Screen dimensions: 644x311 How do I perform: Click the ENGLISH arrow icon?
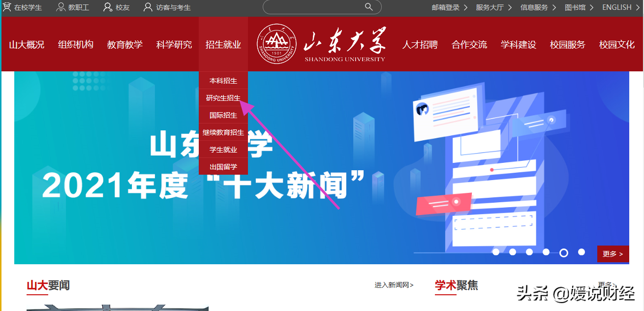click(638, 7)
